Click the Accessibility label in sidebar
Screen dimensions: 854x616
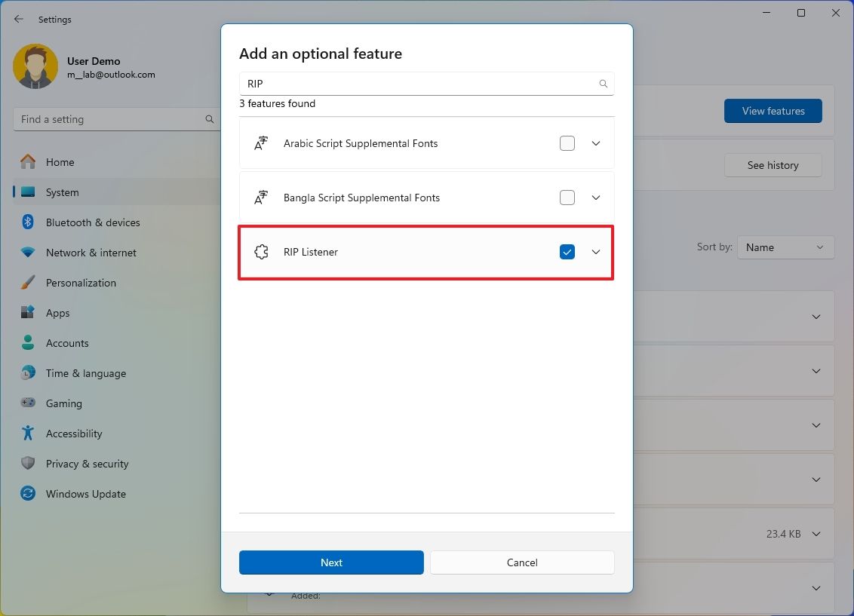[x=74, y=434]
